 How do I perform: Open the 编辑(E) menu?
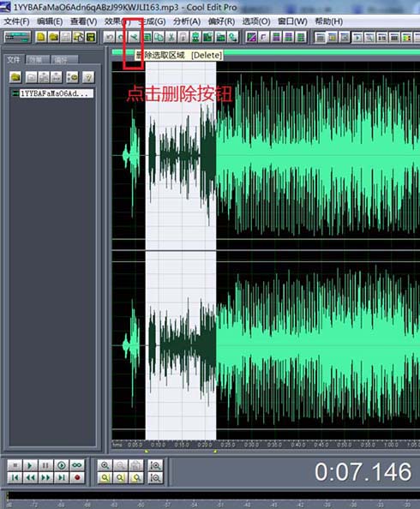(50, 21)
